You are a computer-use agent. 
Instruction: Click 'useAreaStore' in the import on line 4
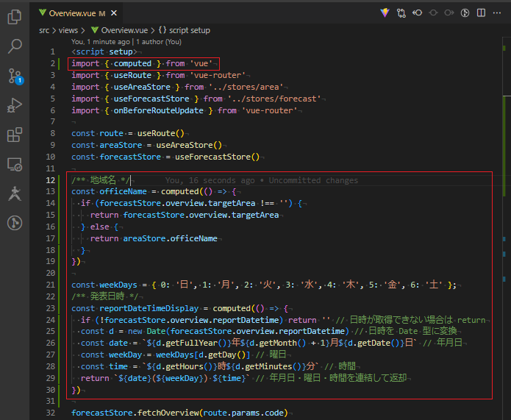[x=142, y=87]
